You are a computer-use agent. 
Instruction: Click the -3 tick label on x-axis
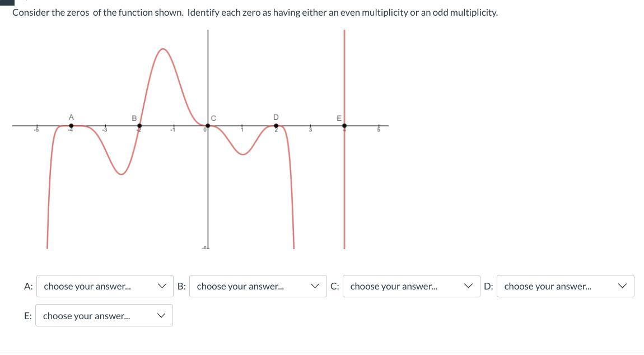pos(105,130)
